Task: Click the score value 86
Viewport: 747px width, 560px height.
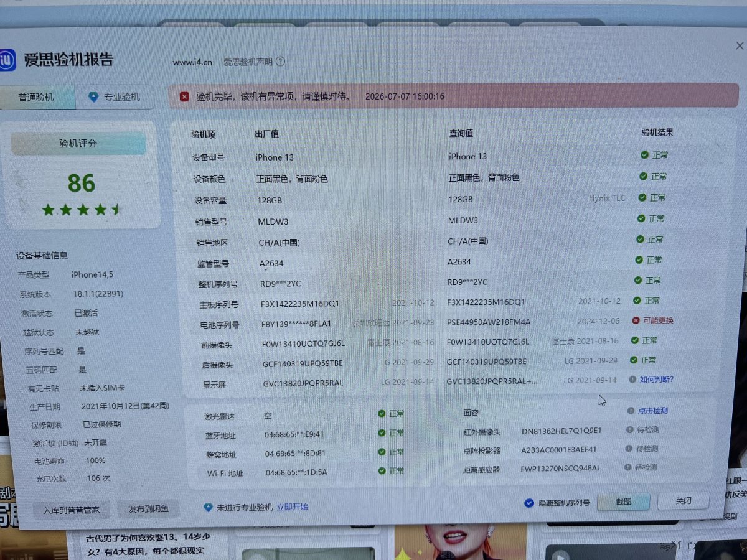Action: point(82,184)
